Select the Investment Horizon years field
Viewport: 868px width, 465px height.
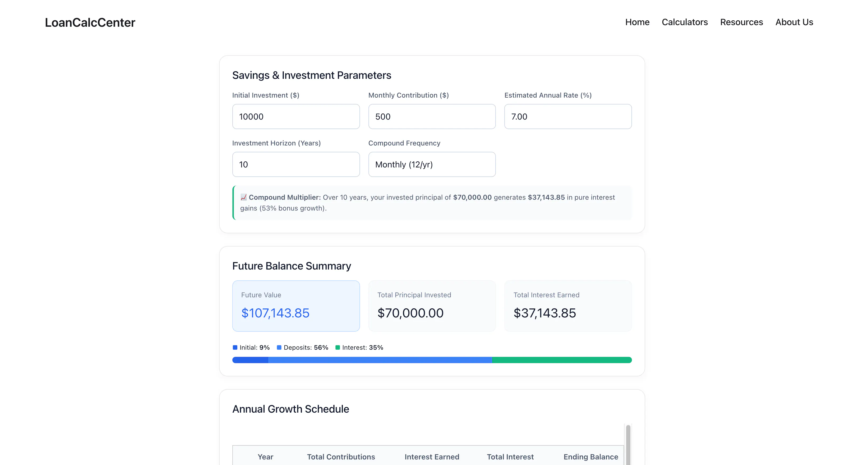tap(296, 165)
